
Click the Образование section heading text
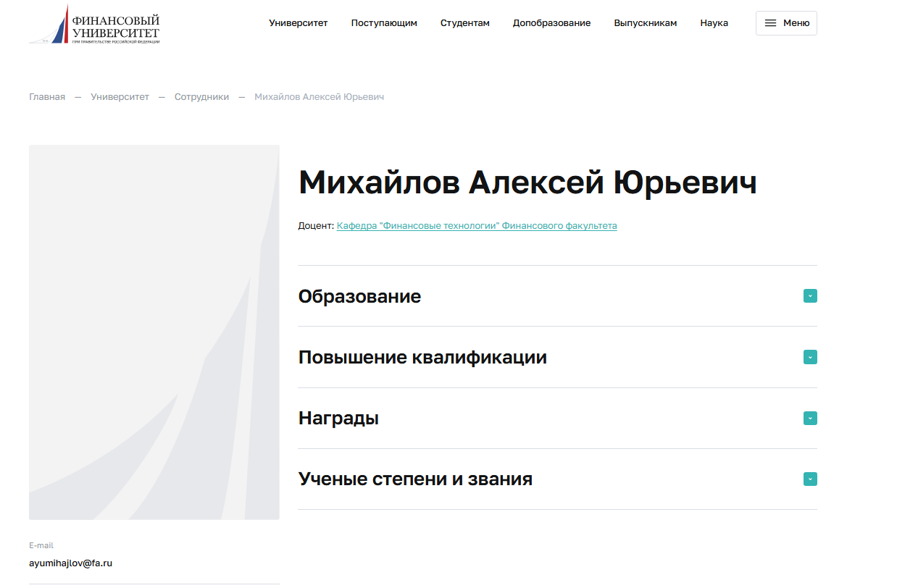[x=359, y=296]
